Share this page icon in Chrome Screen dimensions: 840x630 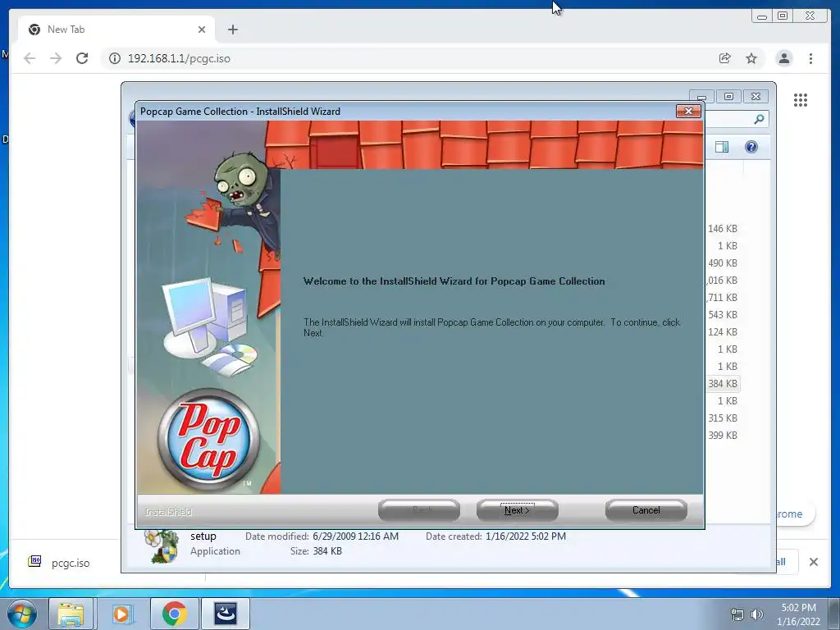725,58
